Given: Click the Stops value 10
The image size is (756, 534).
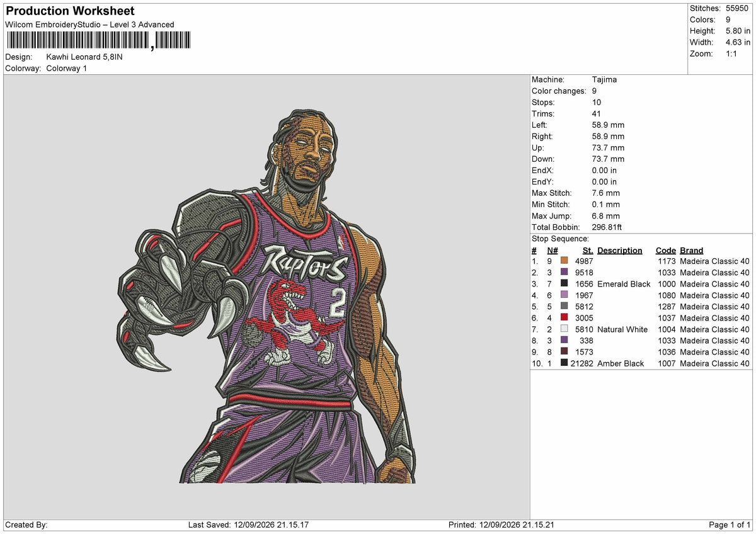Looking at the screenshot, I should tap(597, 102).
